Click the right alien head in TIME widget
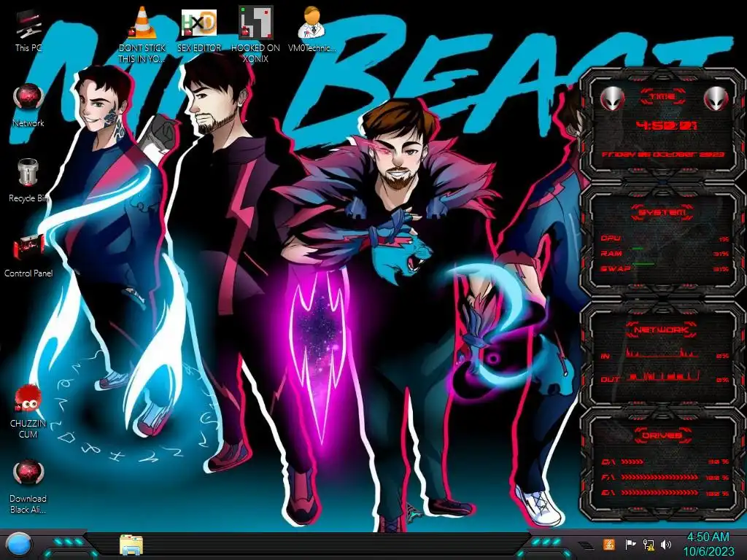The width and height of the screenshot is (747, 560). coord(715,99)
